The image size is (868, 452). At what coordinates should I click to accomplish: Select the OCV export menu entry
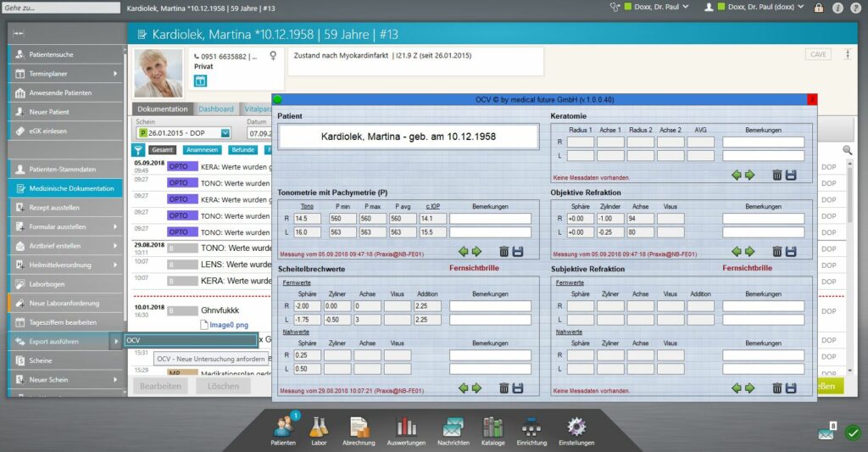point(190,340)
